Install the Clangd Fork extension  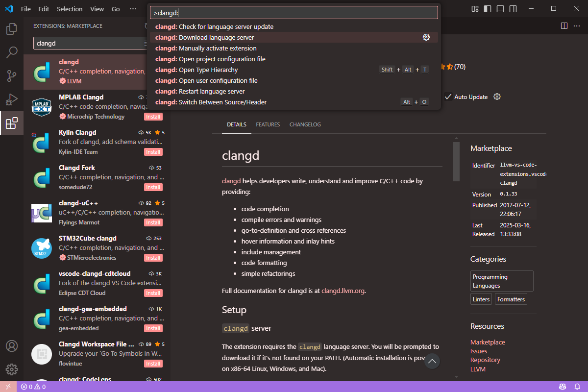coord(153,187)
